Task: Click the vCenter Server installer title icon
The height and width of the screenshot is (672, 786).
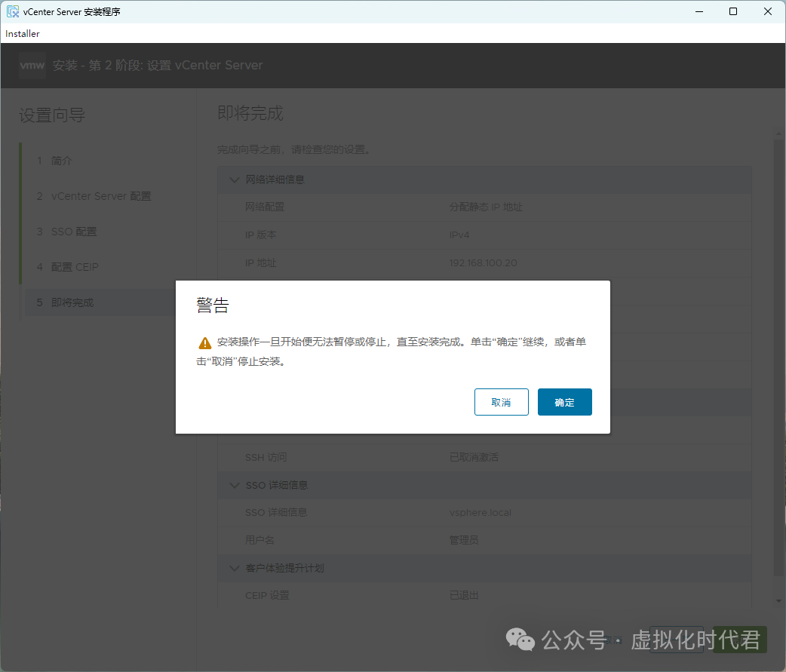Action: click(13, 11)
